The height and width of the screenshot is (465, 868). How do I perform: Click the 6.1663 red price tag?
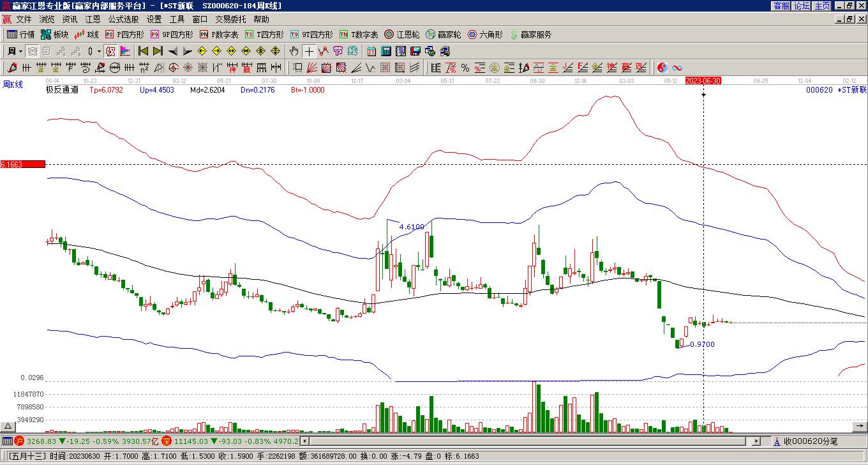point(23,165)
